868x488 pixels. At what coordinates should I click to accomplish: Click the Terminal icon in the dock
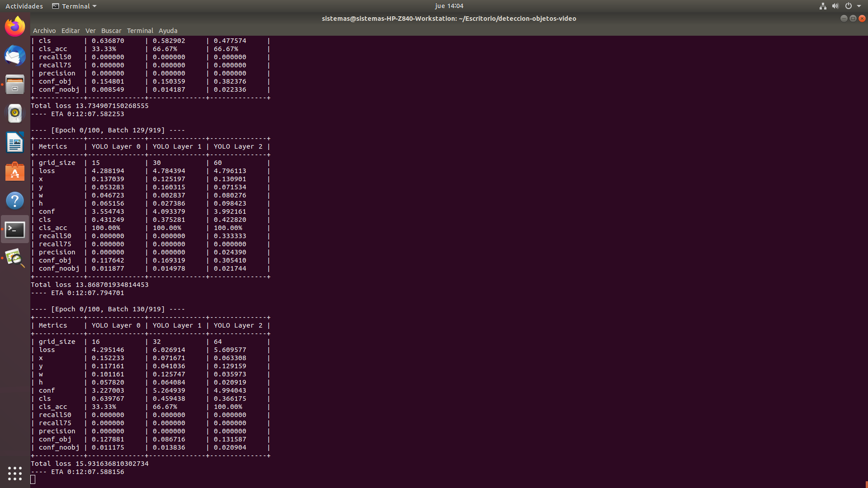coord(15,230)
